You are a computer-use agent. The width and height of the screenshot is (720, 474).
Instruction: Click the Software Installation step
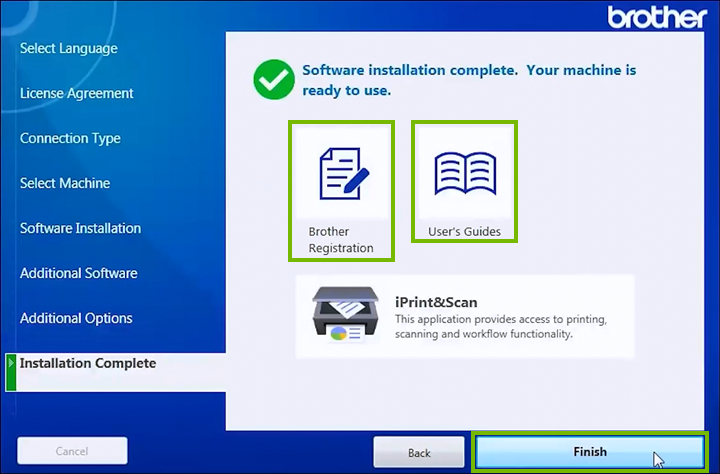(x=80, y=228)
